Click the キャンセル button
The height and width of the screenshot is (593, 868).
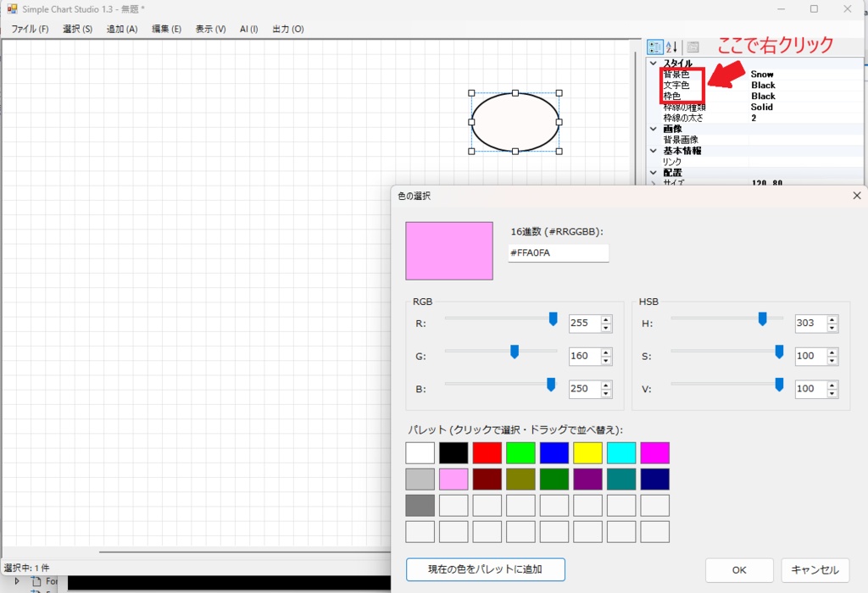coord(815,570)
